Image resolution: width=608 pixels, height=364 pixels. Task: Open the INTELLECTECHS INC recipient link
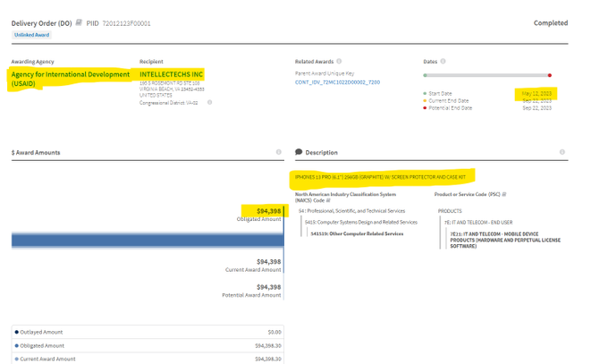coord(172,74)
